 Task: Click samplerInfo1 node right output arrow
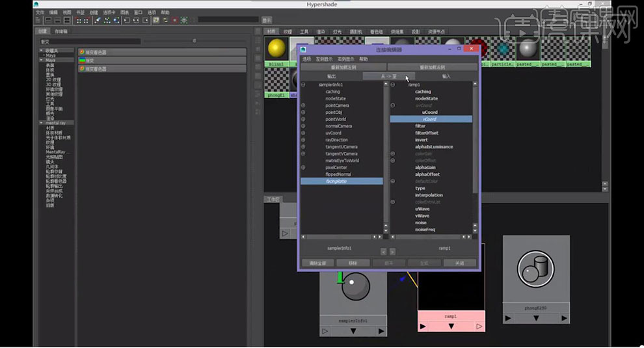(381, 331)
